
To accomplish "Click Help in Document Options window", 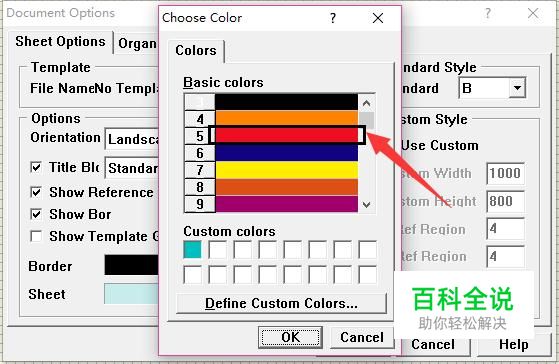I will tap(514, 344).
